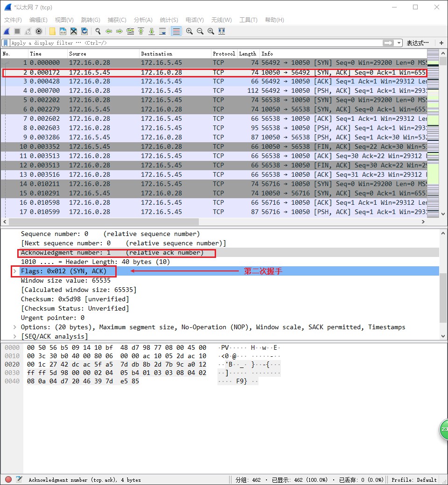Image resolution: width=448 pixels, height=485 pixels.
Task: Click the display filter bookmark icon
Action: pos(6,43)
